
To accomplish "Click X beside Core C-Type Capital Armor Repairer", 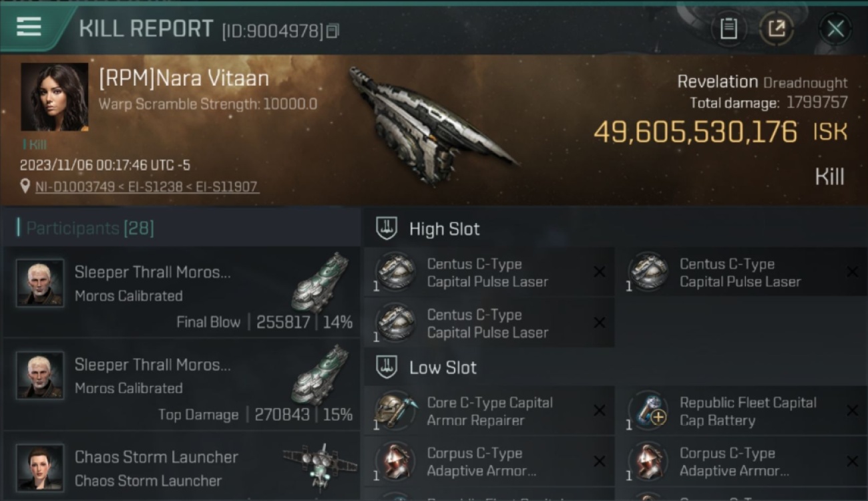I will pos(600,411).
